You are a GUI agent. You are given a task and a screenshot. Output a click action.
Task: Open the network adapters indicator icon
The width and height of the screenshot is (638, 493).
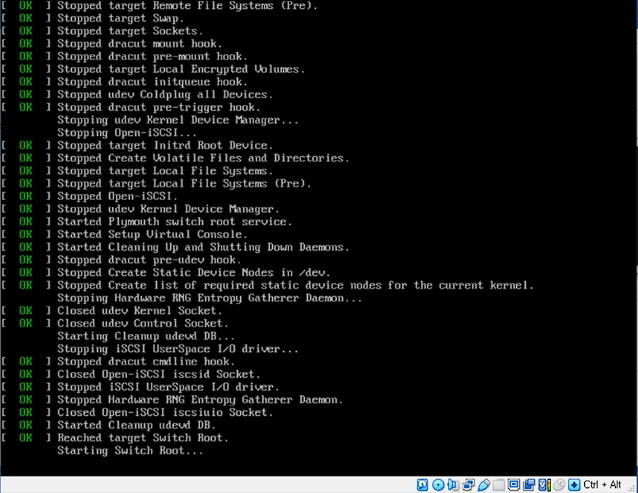click(x=468, y=485)
